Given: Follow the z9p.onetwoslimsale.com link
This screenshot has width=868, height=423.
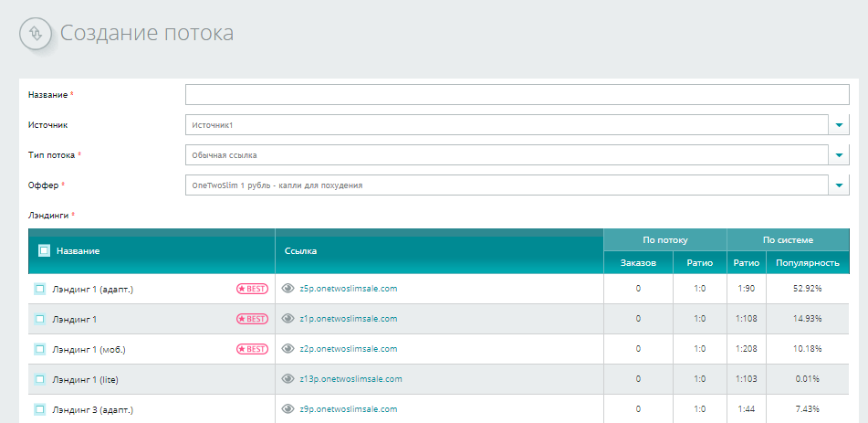Looking at the screenshot, I should pos(349,409).
